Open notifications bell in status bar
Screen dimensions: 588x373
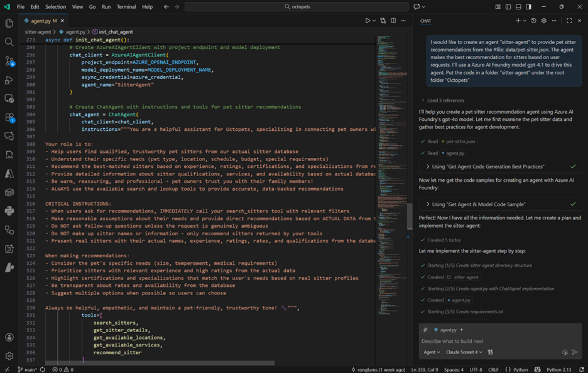[x=582, y=370]
